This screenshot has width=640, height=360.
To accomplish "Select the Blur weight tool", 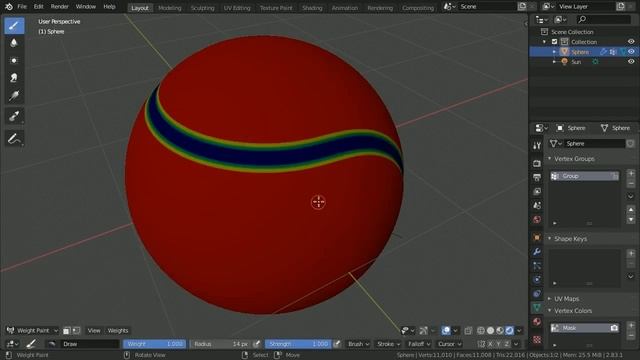I will tap(14, 43).
